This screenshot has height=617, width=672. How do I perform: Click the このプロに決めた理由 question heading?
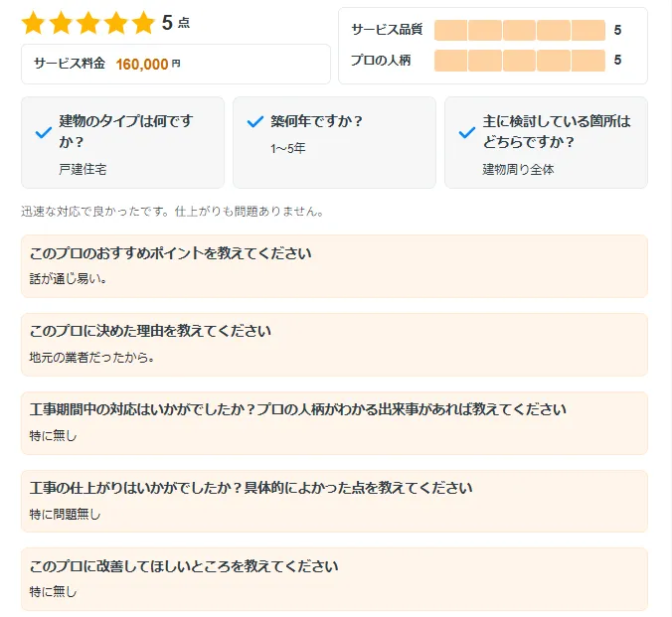pyautogui.click(x=150, y=331)
